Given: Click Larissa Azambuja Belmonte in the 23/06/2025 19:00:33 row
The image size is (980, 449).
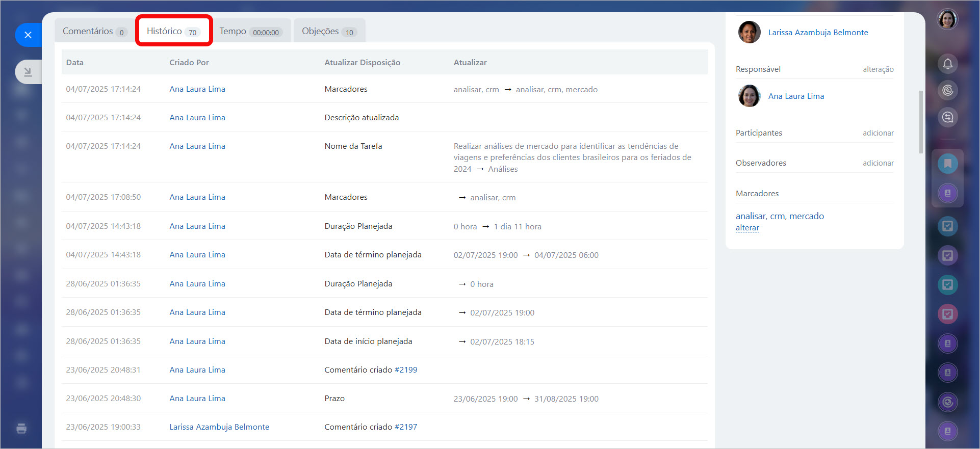Looking at the screenshot, I should pyautogui.click(x=219, y=427).
